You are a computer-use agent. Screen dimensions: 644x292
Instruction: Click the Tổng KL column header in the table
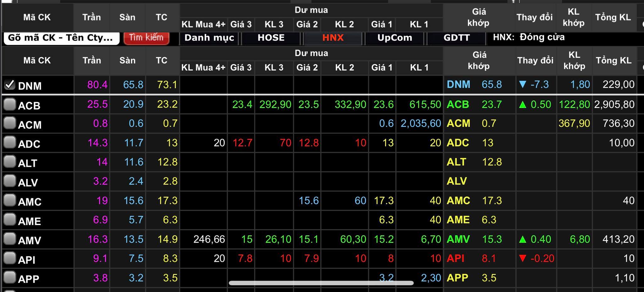pyautogui.click(x=614, y=60)
